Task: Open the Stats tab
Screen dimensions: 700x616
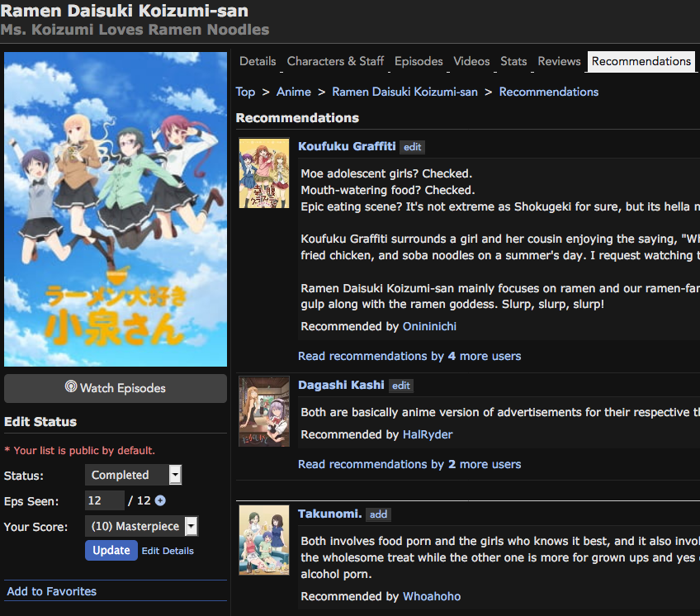Action: [x=513, y=61]
